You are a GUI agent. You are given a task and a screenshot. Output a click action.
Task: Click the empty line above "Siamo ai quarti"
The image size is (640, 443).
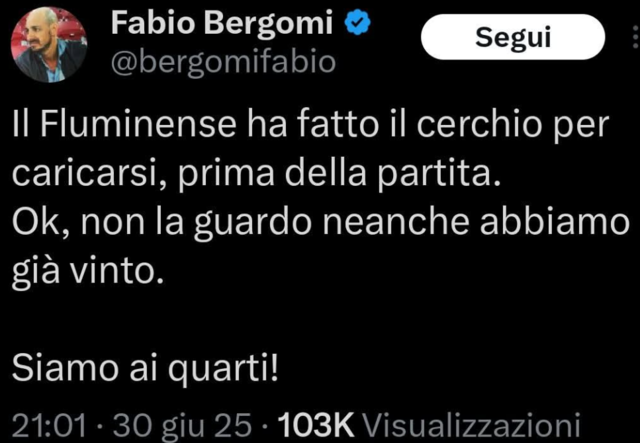coord(320,321)
